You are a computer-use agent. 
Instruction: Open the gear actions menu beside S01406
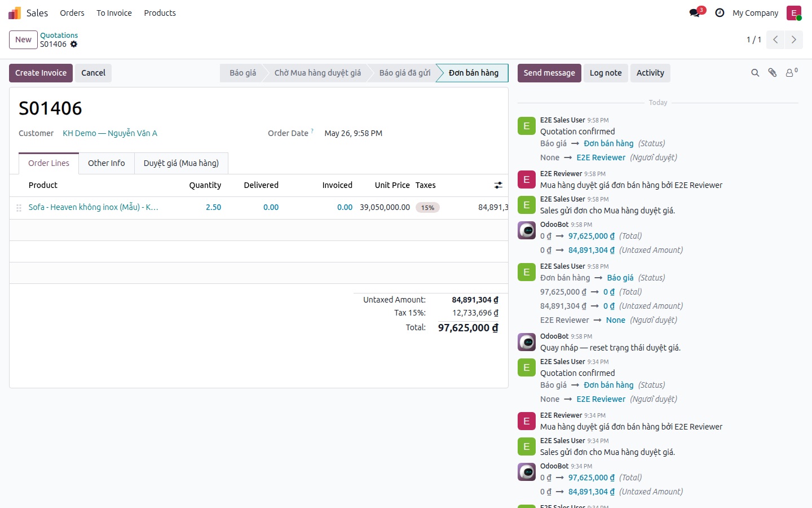click(x=74, y=44)
